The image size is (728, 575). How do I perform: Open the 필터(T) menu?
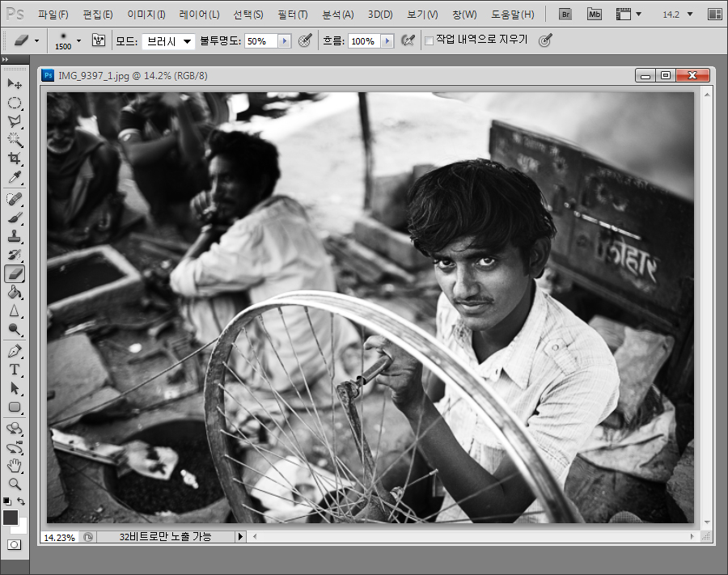(293, 15)
